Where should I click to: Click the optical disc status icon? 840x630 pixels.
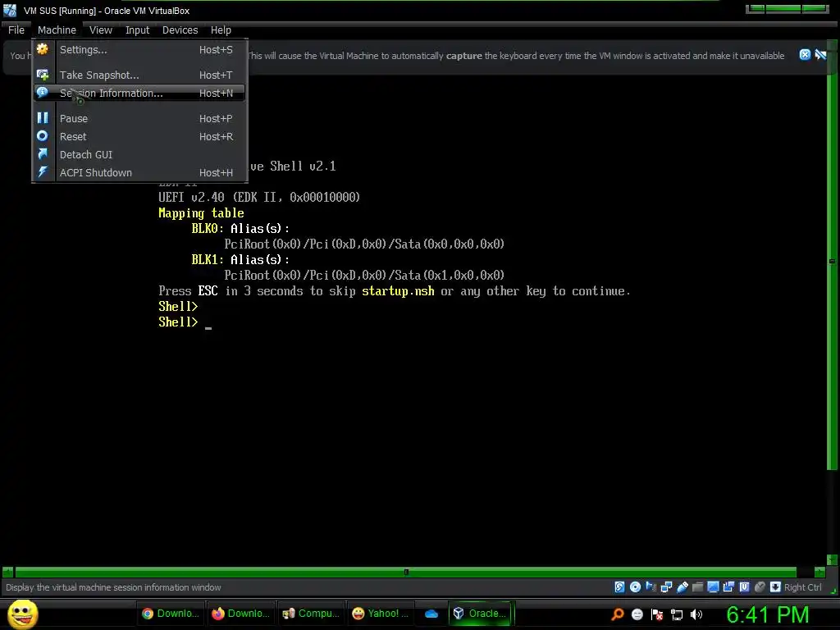coord(635,587)
